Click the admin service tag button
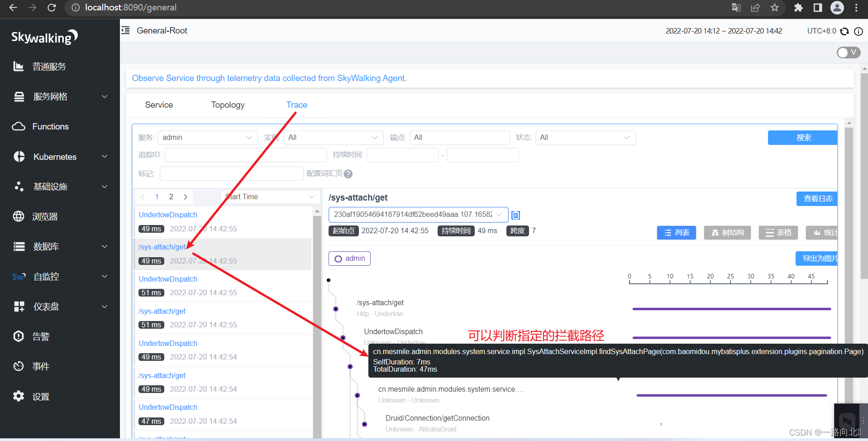868x441 pixels. [349, 259]
